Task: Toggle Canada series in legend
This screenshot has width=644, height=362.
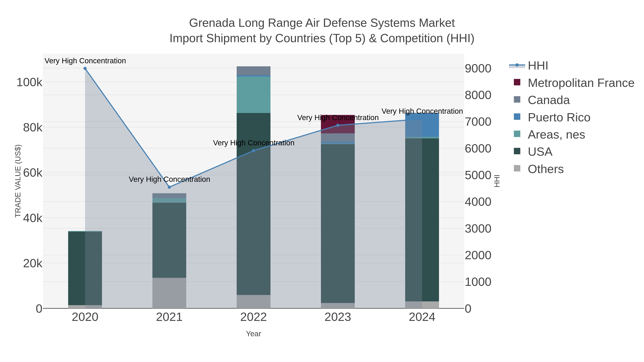Action: point(541,100)
